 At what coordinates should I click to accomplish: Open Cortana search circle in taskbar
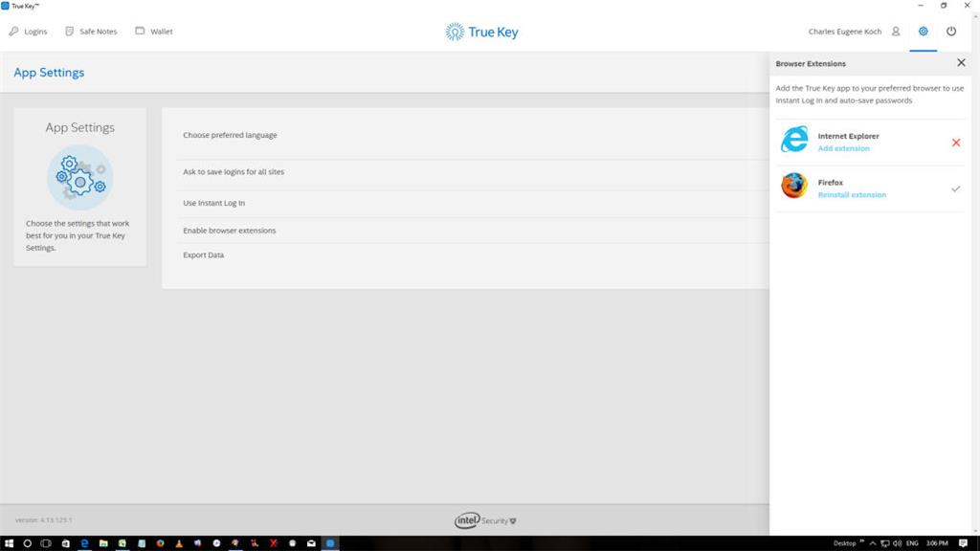(x=28, y=543)
